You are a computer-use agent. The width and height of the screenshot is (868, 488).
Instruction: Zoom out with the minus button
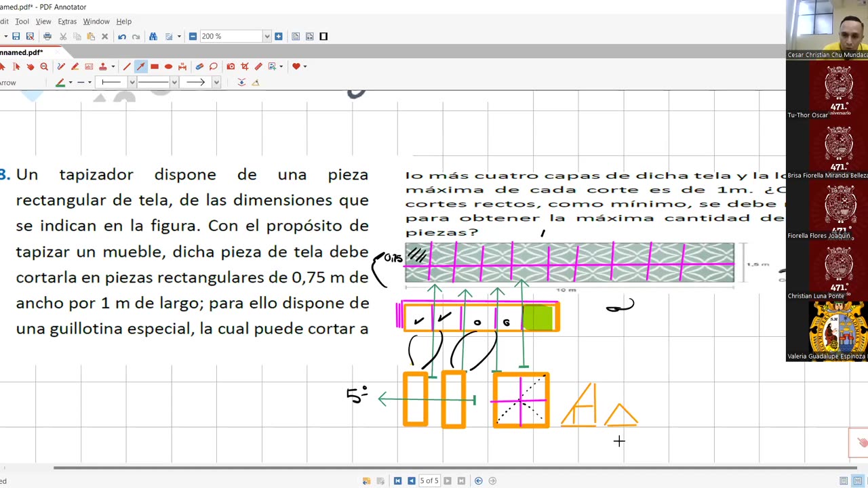click(193, 36)
